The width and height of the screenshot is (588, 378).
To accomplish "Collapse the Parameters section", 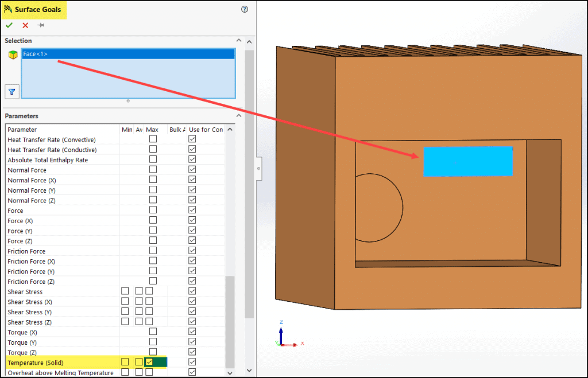I will [239, 115].
